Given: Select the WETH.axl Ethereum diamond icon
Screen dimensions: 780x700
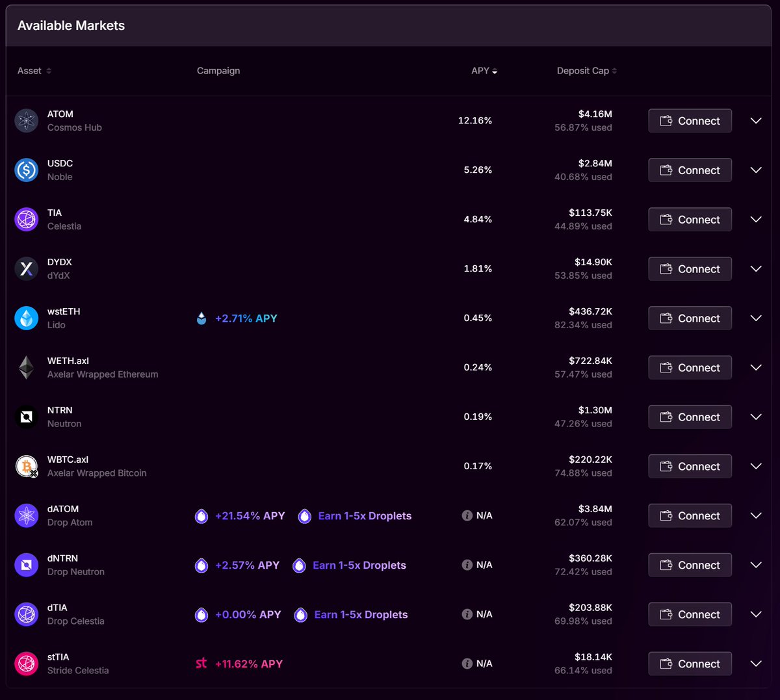Looking at the screenshot, I should 27,368.
